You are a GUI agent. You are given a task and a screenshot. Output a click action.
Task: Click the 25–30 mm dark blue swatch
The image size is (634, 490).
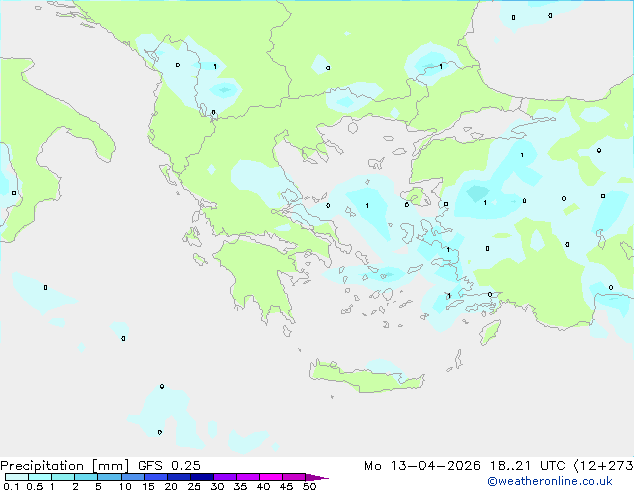(202, 477)
